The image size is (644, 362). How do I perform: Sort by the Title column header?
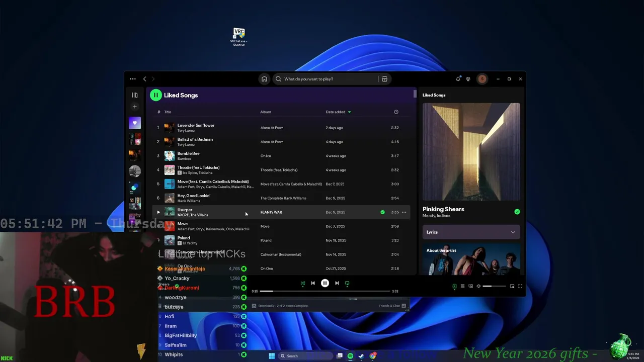coord(168,112)
